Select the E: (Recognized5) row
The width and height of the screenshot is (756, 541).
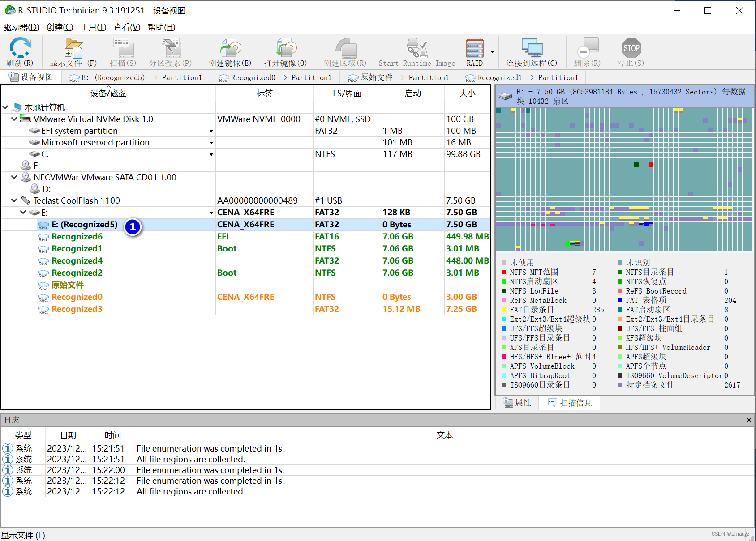[x=245, y=224]
